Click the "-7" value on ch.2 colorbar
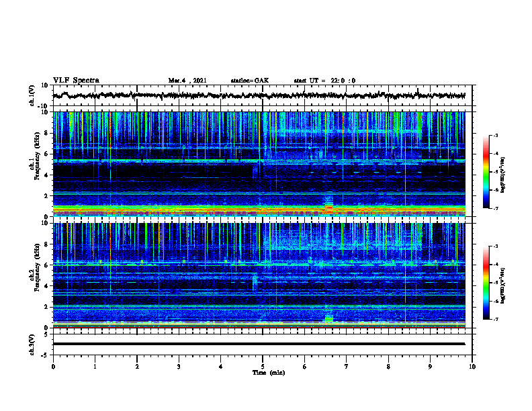 pyautogui.click(x=496, y=320)
